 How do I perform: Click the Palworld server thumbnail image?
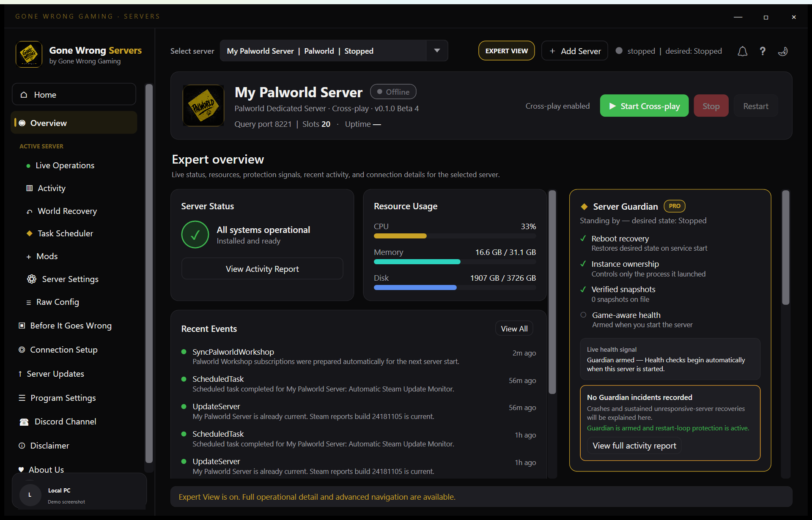click(x=203, y=105)
